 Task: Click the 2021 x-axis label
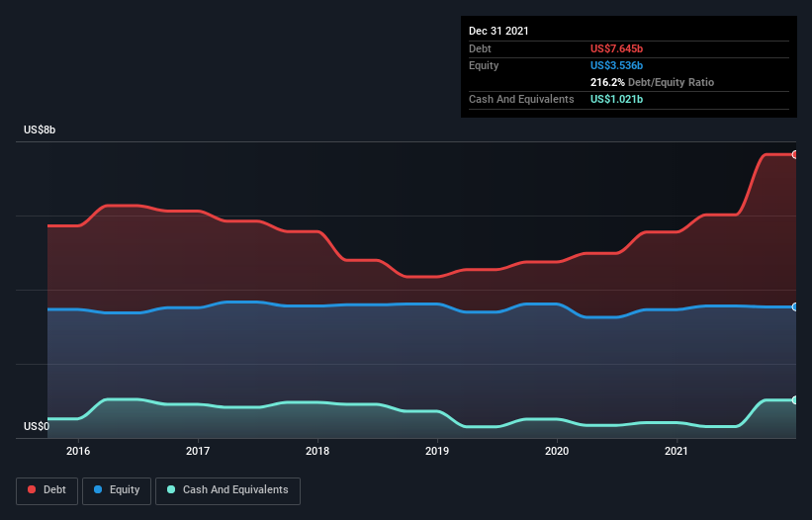pos(677,451)
